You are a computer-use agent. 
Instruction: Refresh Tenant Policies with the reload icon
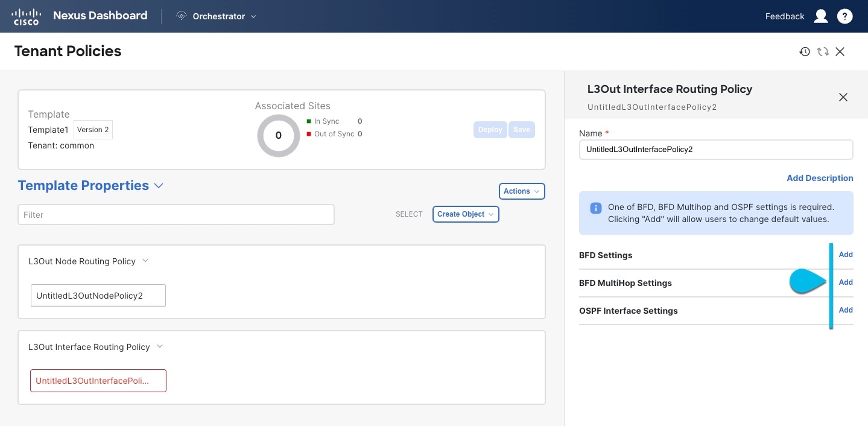pos(823,52)
